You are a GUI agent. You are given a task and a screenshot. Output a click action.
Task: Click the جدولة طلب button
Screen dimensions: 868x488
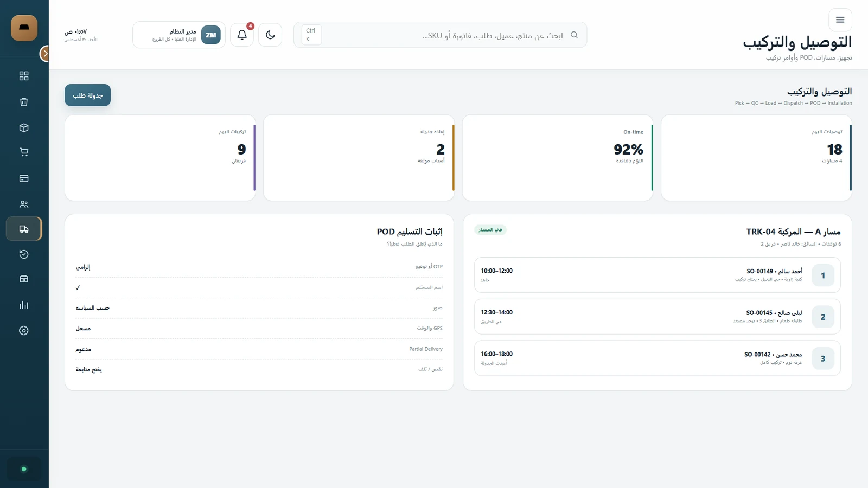(x=88, y=95)
